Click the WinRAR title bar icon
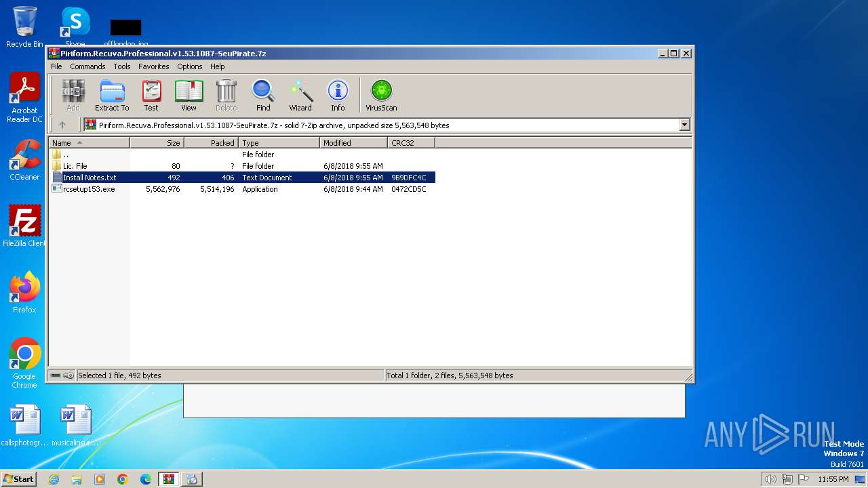 point(54,53)
